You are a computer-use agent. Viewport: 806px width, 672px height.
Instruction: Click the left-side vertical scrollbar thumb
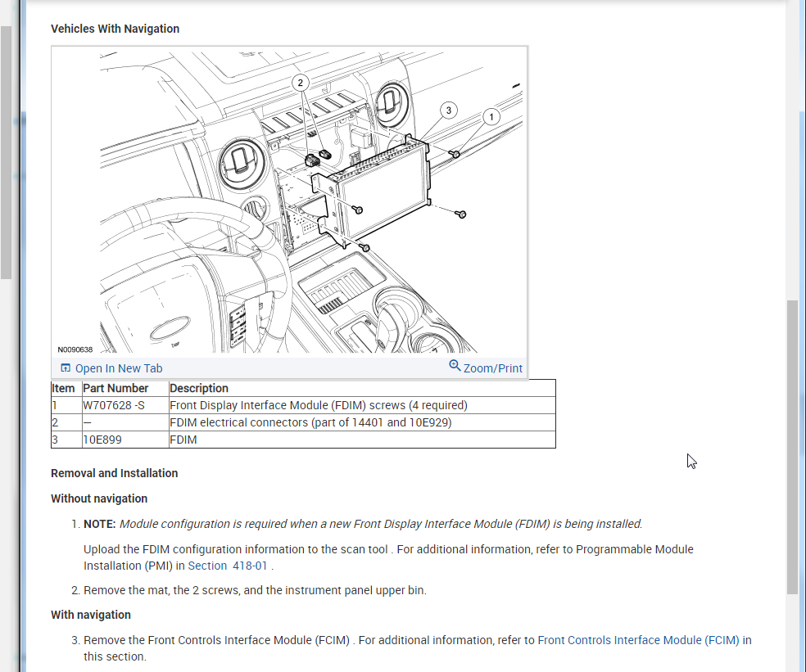click(x=6, y=151)
